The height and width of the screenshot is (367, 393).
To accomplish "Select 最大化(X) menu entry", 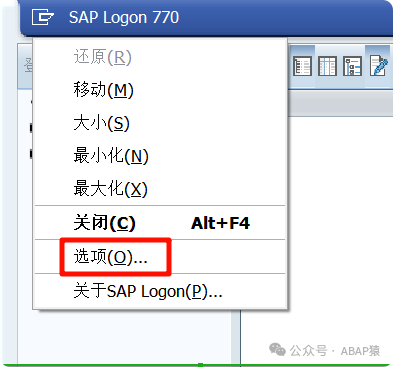I will click(160, 189).
